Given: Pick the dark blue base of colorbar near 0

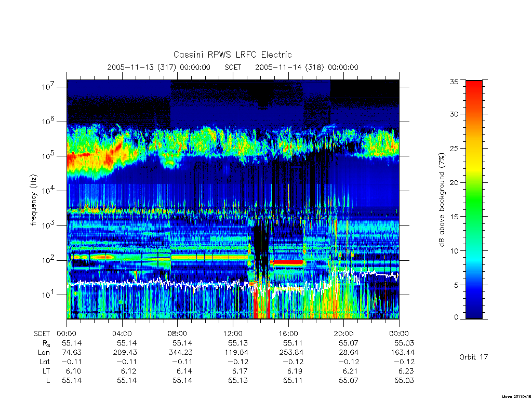Looking at the screenshot, I should 474,315.
